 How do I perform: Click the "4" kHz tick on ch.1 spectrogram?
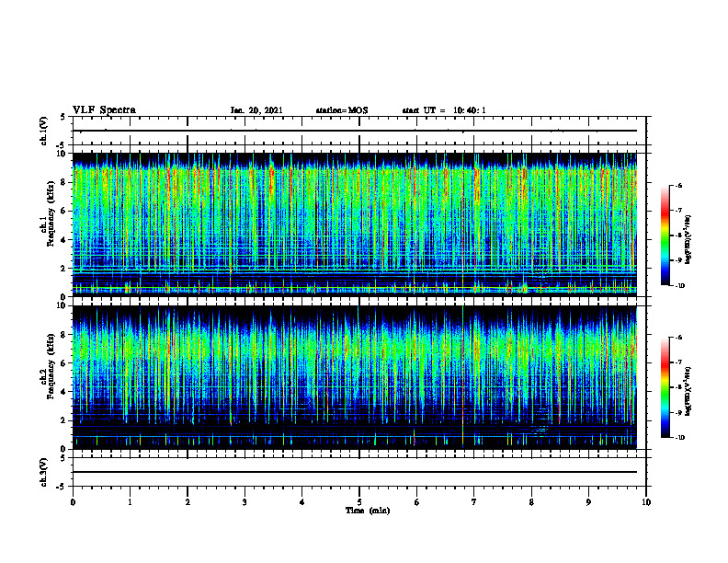tap(64, 240)
